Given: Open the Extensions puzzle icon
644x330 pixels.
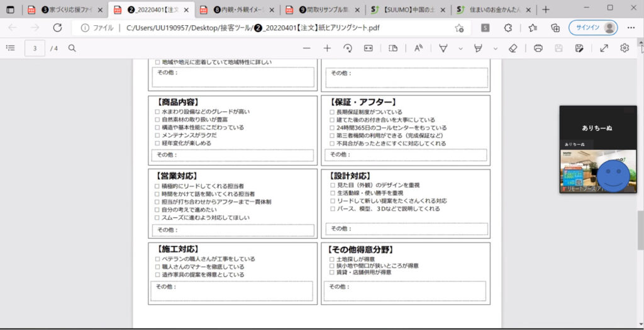Looking at the screenshot, I should 508,28.
